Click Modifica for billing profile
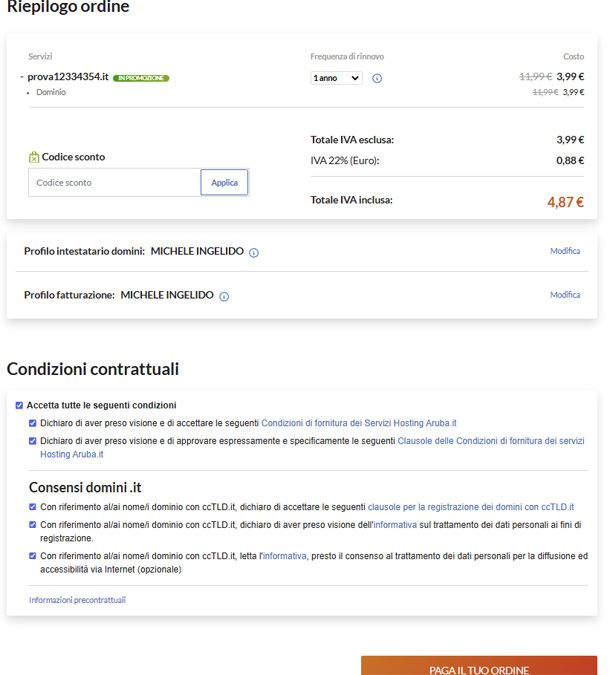The height and width of the screenshot is (675, 610). [565, 295]
